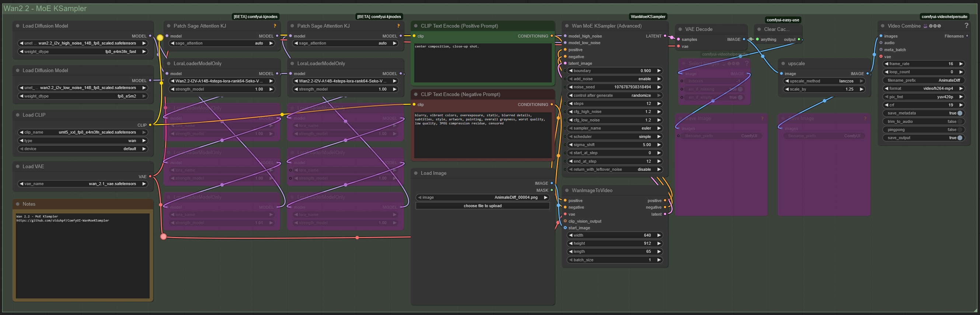Click help icon on first Patch Sage Attention
Image resolution: width=980 pixels, height=315 pixels.
click(x=275, y=26)
